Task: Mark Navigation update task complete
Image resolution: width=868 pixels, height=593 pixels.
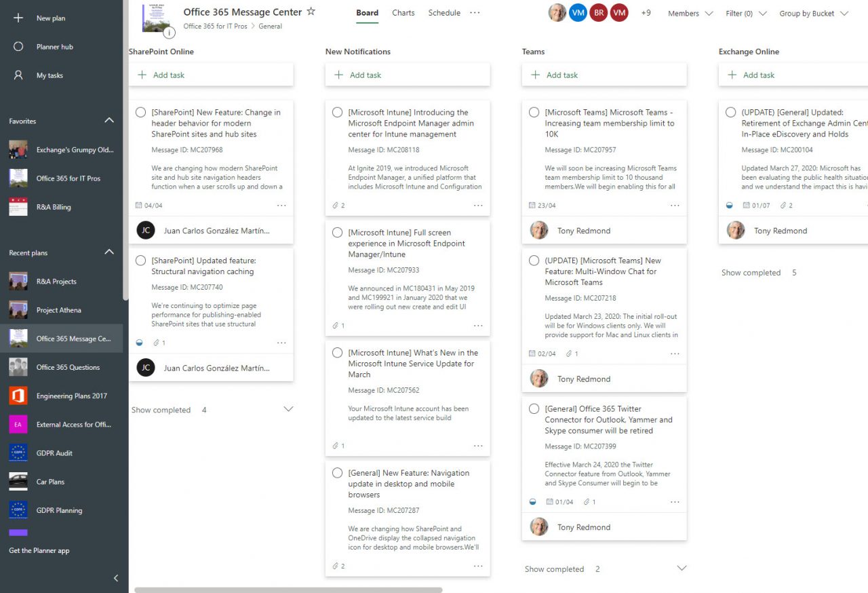Action: pos(337,473)
